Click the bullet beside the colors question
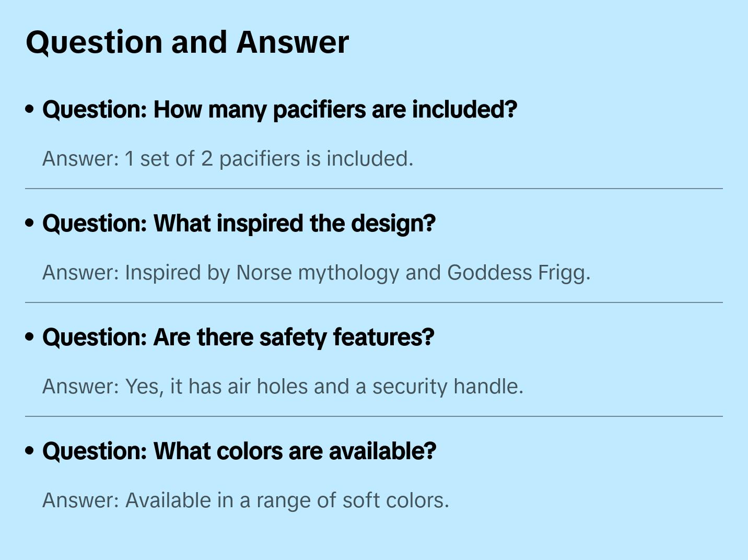The image size is (748, 560). coord(30,451)
